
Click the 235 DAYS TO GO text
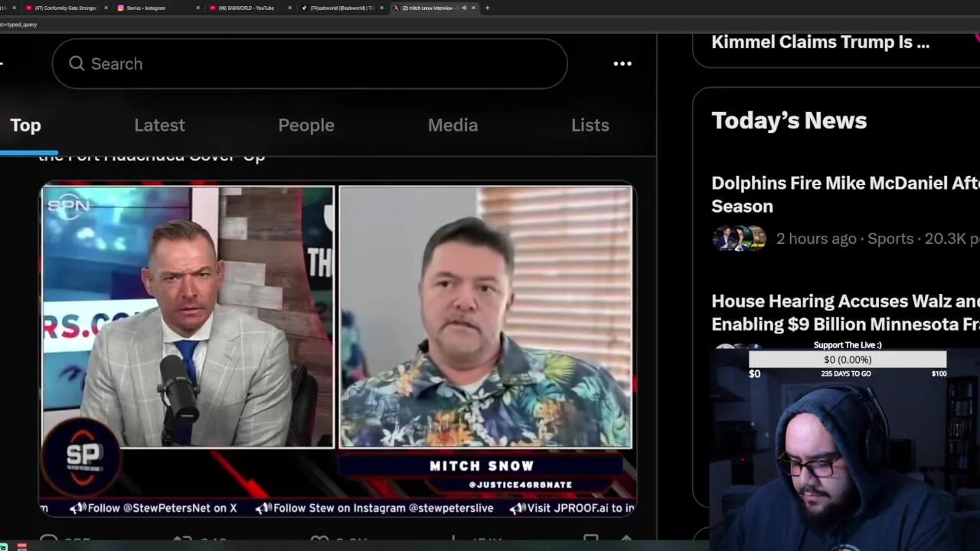pos(846,373)
